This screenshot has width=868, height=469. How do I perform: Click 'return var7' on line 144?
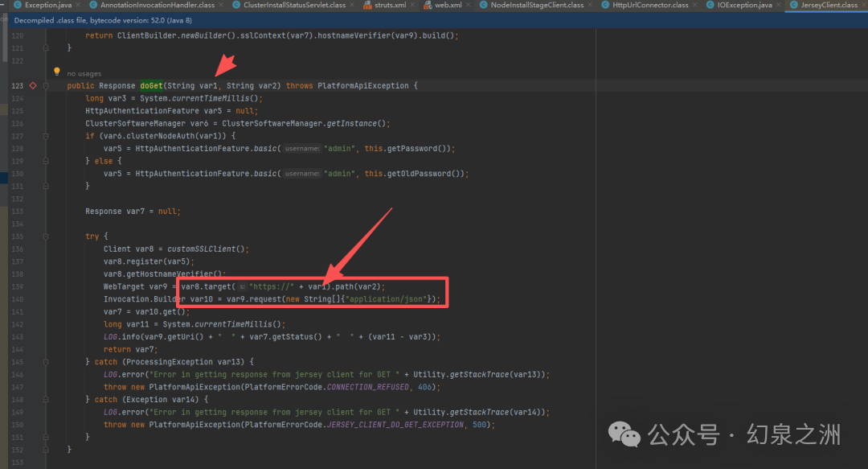point(129,349)
